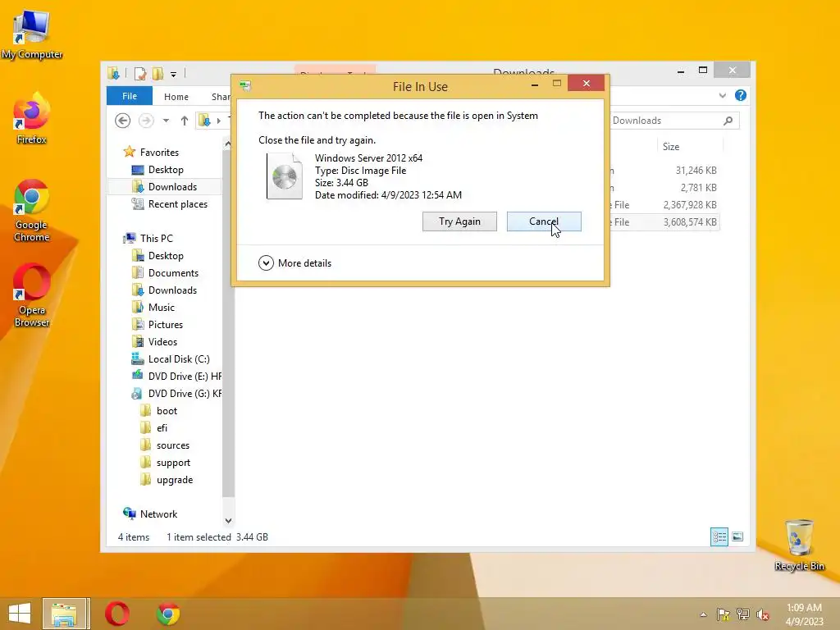Select the 2,367,928 KB file row
This screenshot has height=630, width=840.
pyautogui.click(x=664, y=204)
